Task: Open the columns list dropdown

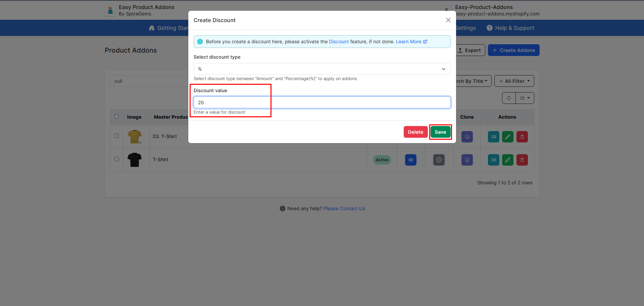Action: (525, 98)
